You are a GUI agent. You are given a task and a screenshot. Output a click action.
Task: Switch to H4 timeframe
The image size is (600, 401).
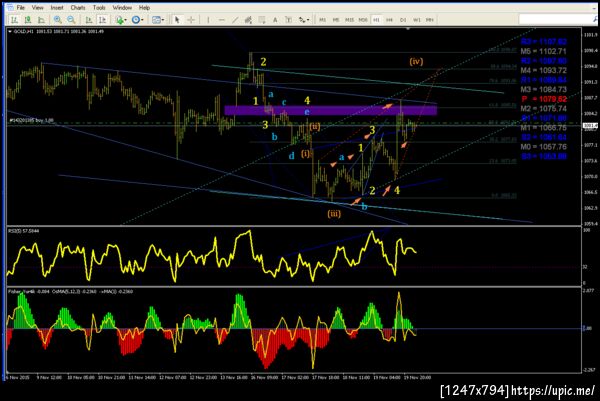(x=390, y=20)
